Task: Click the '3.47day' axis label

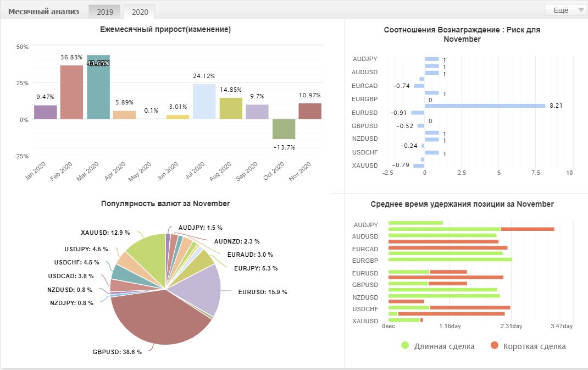Action: pyautogui.click(x=562, y=326)
